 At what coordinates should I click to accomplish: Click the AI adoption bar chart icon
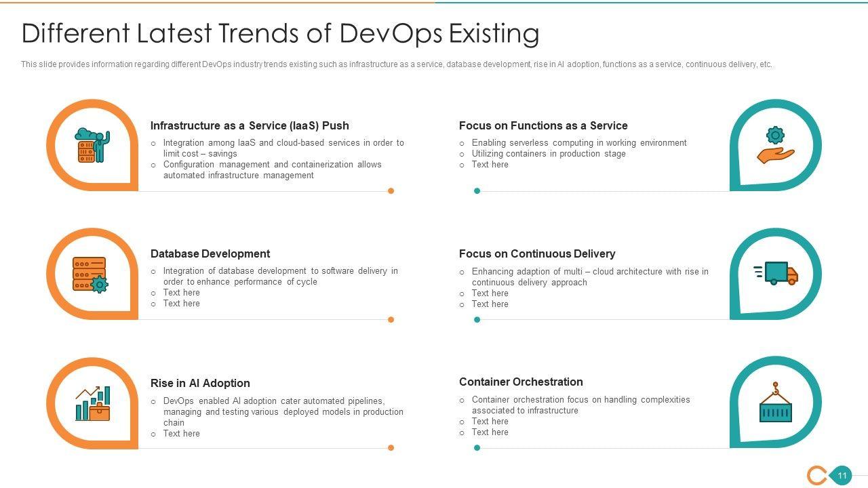point(92,403)
